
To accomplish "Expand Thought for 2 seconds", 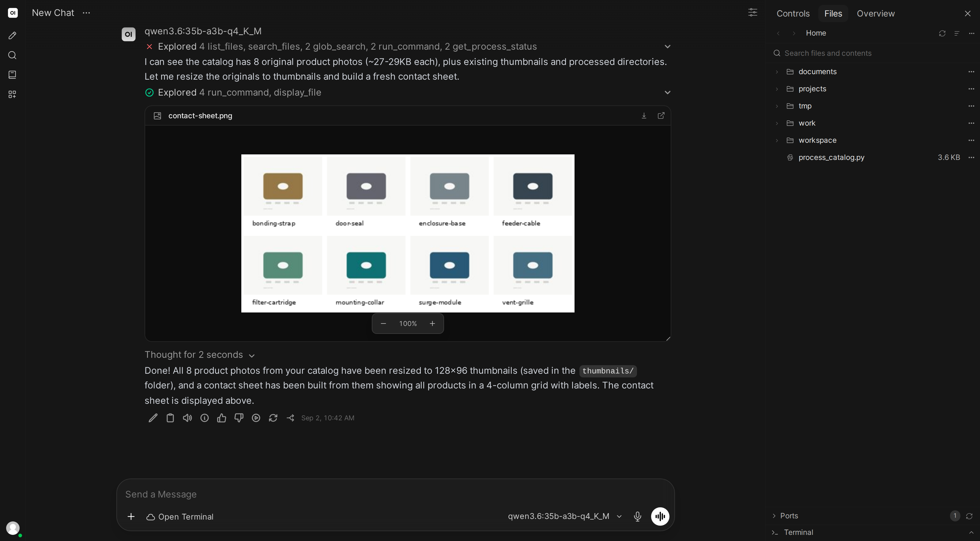I will (199, 354).
